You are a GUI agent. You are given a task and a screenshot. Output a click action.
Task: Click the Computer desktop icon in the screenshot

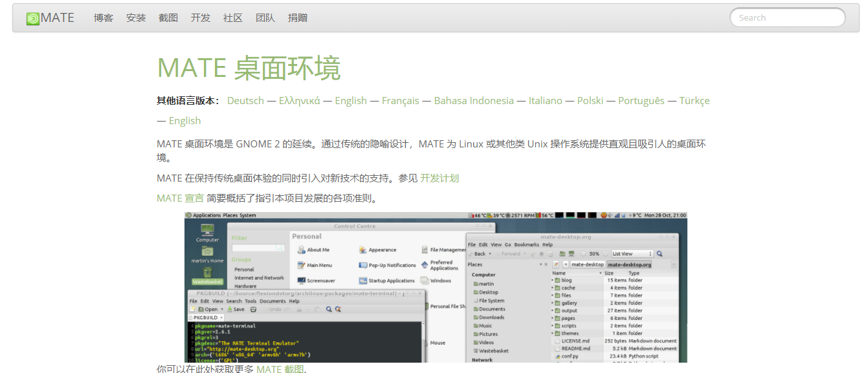[207, 231]
